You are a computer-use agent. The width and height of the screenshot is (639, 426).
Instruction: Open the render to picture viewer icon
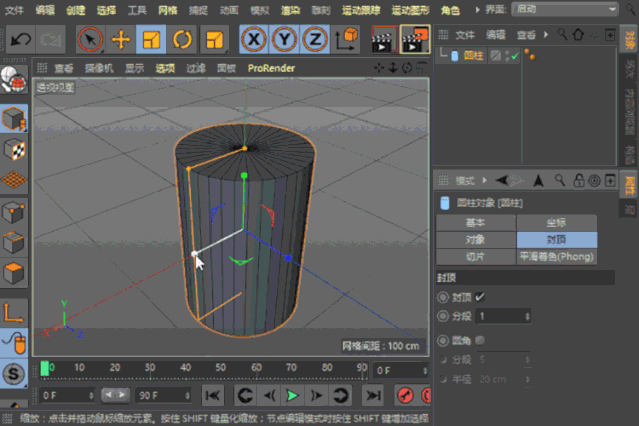point(415,40)
